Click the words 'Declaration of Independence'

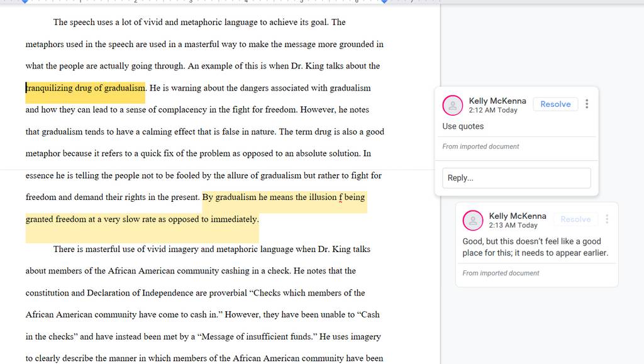(139, 293)
